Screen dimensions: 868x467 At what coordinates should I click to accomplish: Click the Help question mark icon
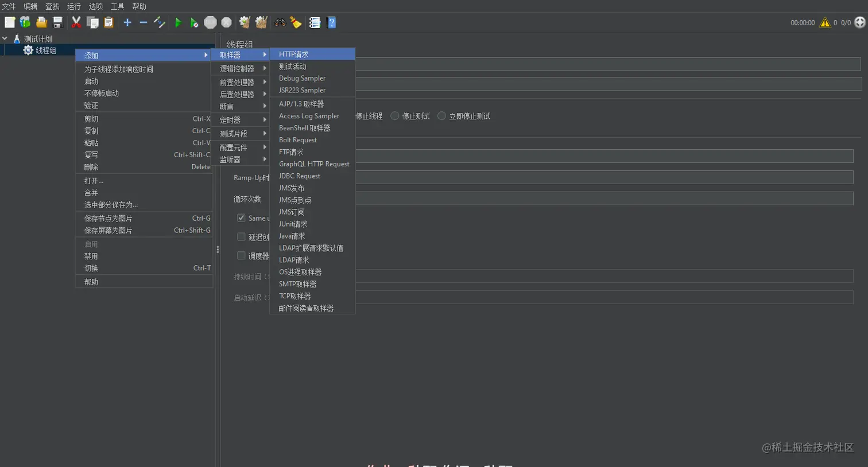pyautogui.click(x=331, y=22)
